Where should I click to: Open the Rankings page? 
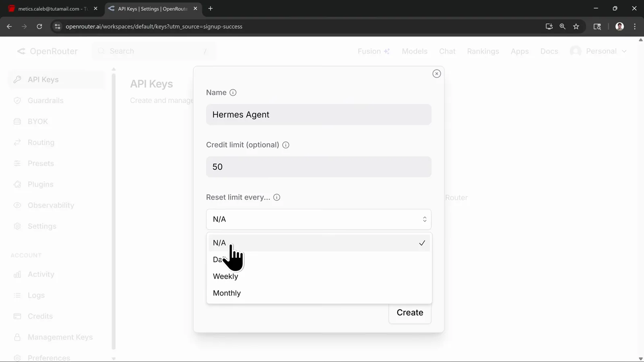tap(483, 51)
